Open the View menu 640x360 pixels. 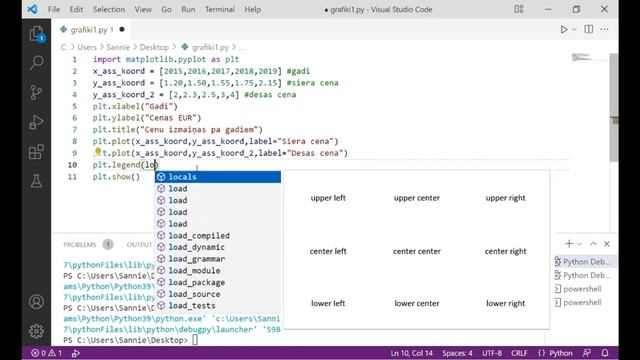tap(143, 9)
